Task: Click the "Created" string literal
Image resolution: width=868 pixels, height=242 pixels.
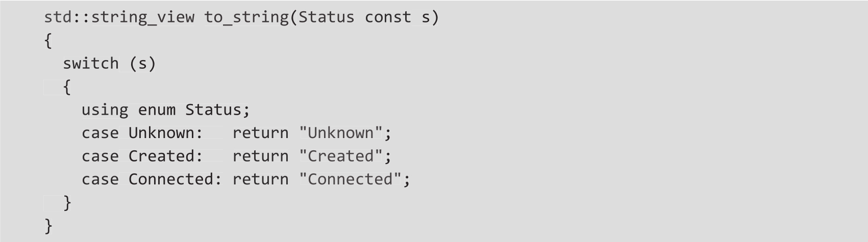Action: [x=340, y=156]
